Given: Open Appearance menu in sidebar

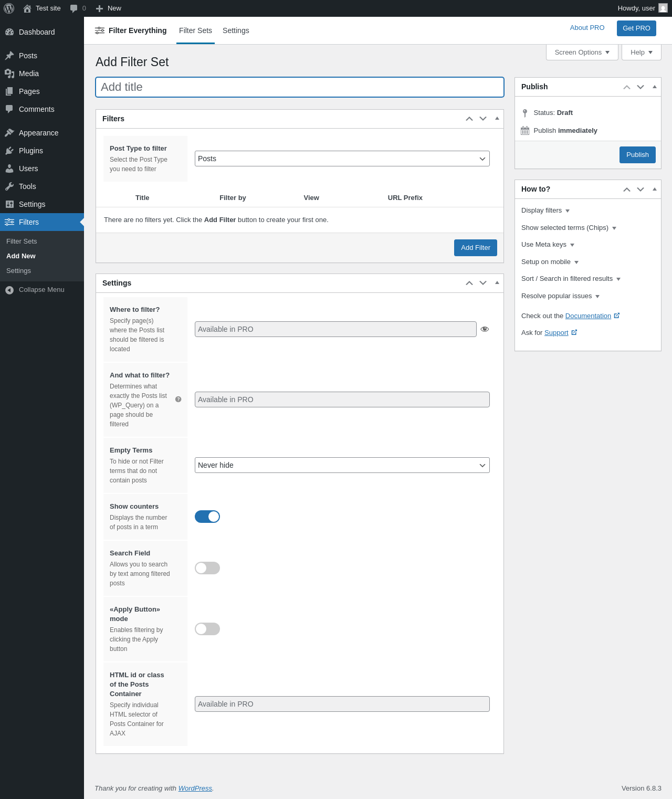Looking at the screenshot, I should (38, 133).
